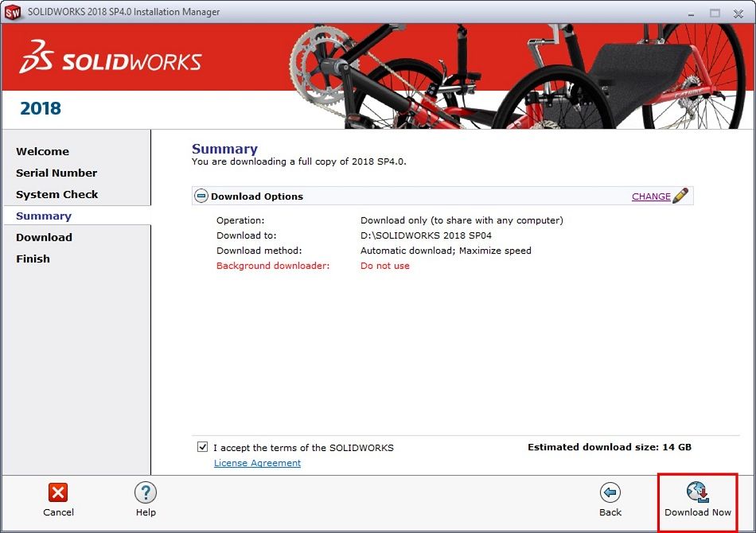This screenshot has width=756, height=533.
Task: View the License Agreement
Action: 256,463
